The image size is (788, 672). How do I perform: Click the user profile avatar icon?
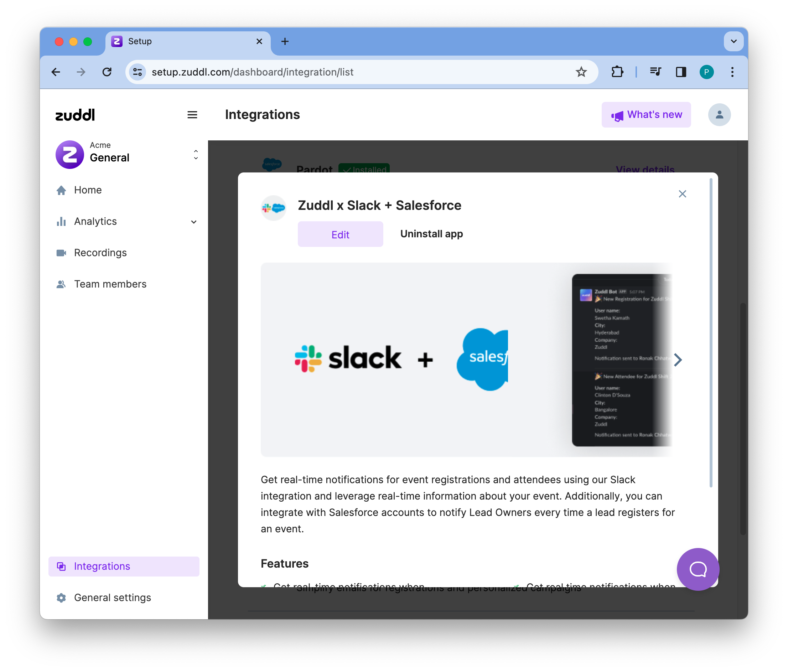click(719, 115)
